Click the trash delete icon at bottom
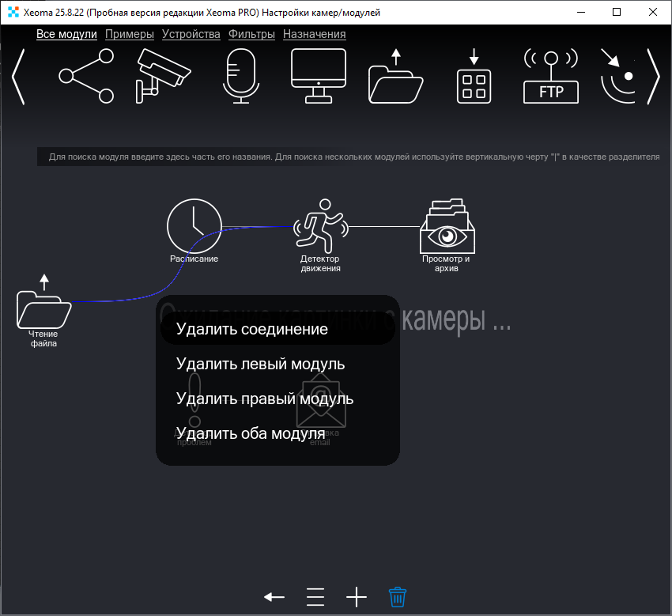672x616 pixels. click(x=398, y=597)
